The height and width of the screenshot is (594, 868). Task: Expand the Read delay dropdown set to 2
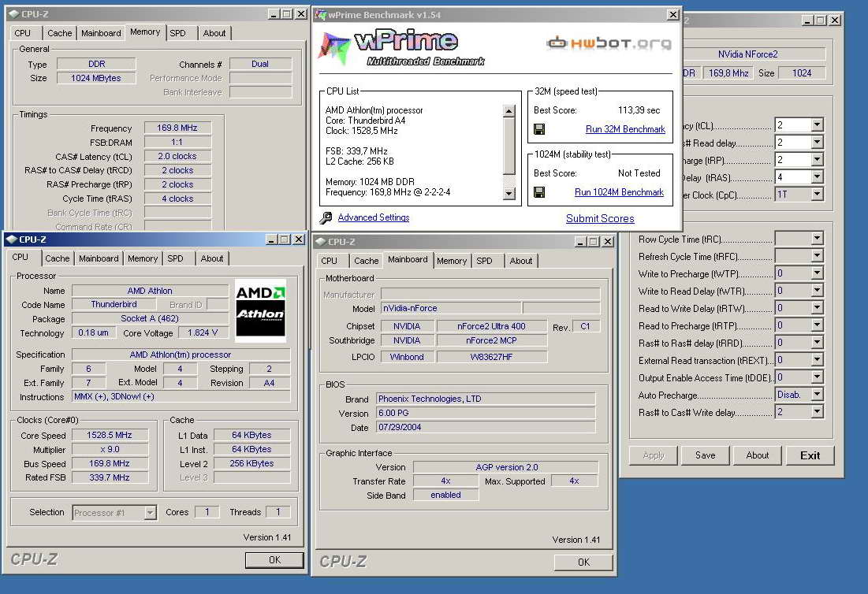tap(817, 142)
